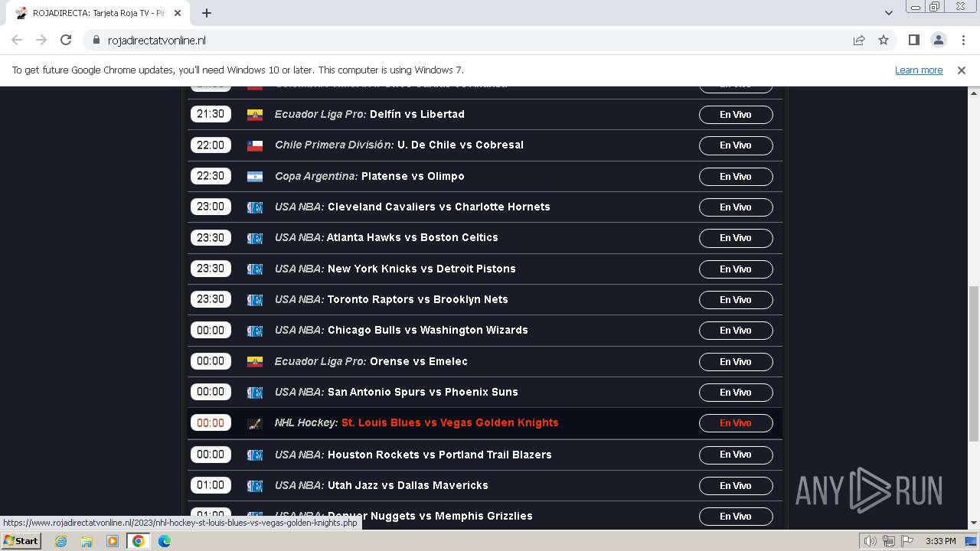Close the ROJADIRECTA tab
Viewport: 980px width, 551px height.
pyautogui.click(x=178, y=13)
